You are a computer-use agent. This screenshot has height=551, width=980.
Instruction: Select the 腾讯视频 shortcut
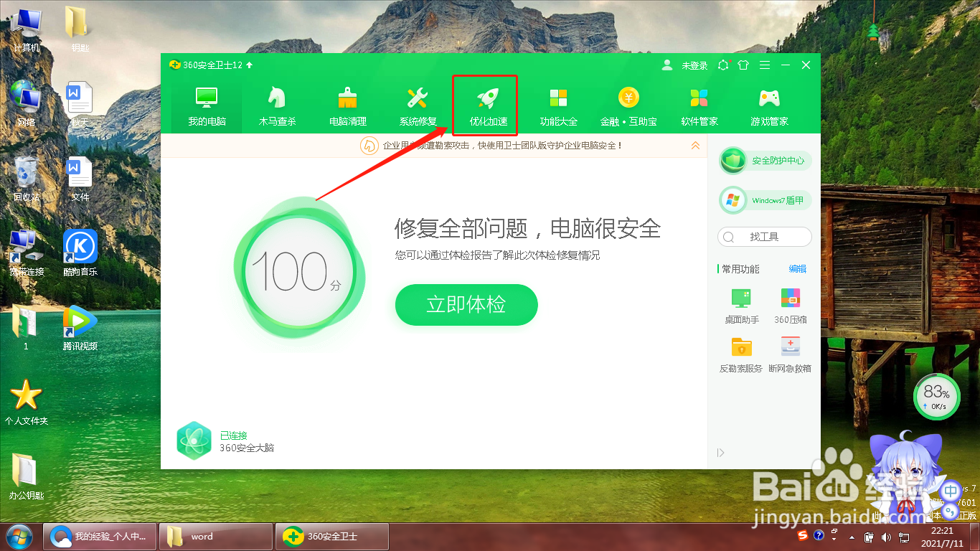(80, 328)
